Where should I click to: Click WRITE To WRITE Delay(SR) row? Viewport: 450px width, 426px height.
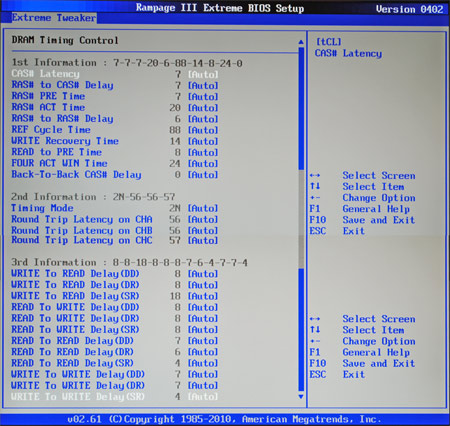coord(115,397)
